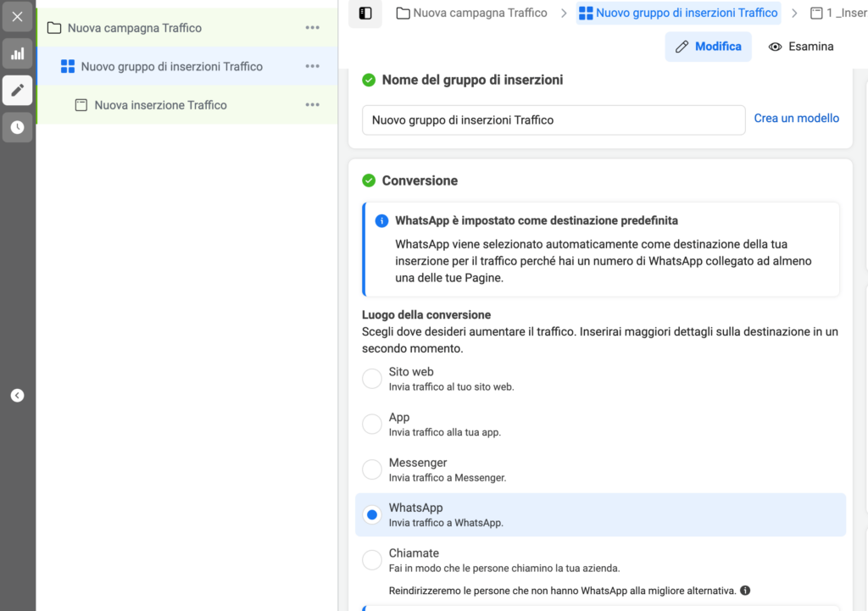Viewport: 868px width, 611px height.
Task: Select the Chiamate radio button
Action: pyautogui.click(x=372, y=560)
